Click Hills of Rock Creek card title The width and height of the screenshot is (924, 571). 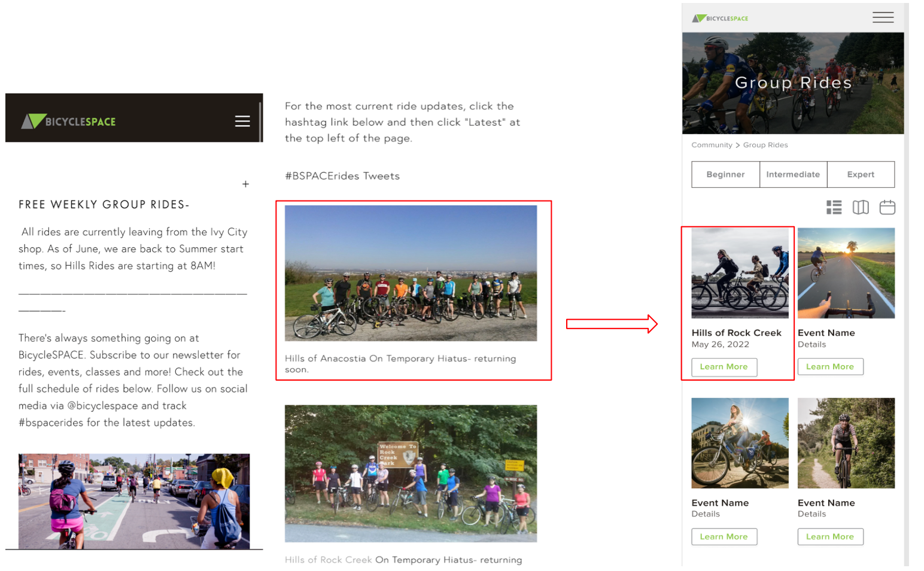click(736, 333)
